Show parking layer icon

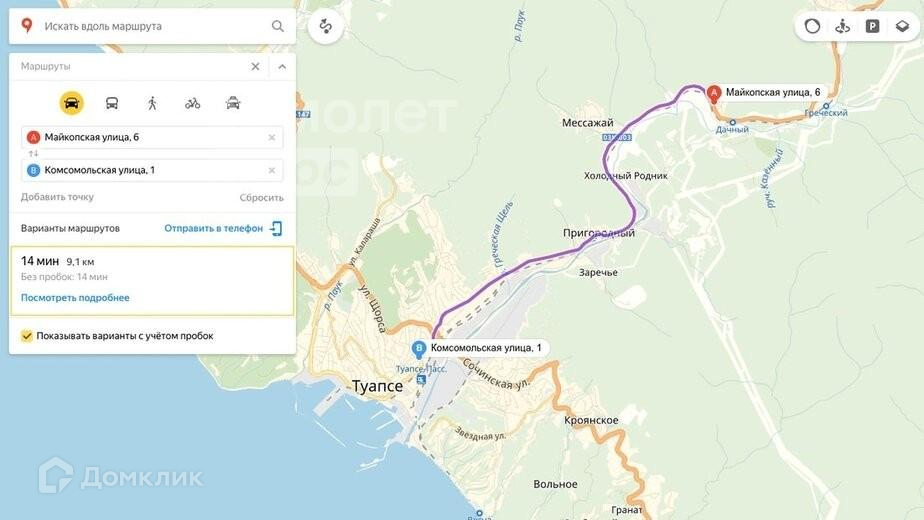(872, 26)
